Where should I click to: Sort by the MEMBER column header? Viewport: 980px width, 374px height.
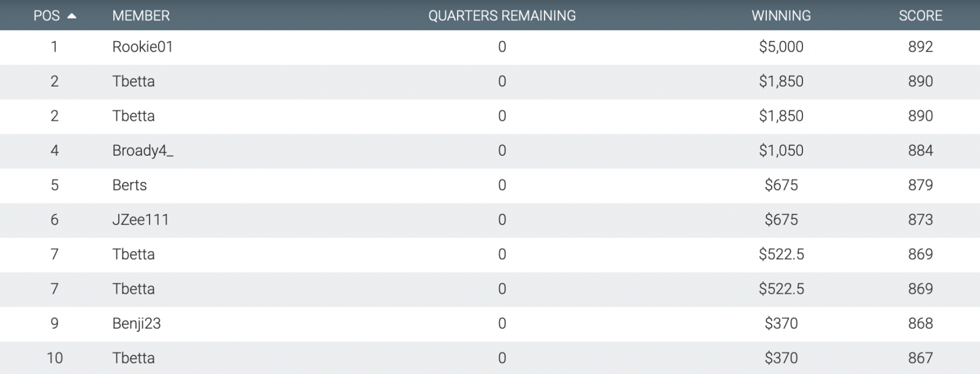(x=141, y=16)
